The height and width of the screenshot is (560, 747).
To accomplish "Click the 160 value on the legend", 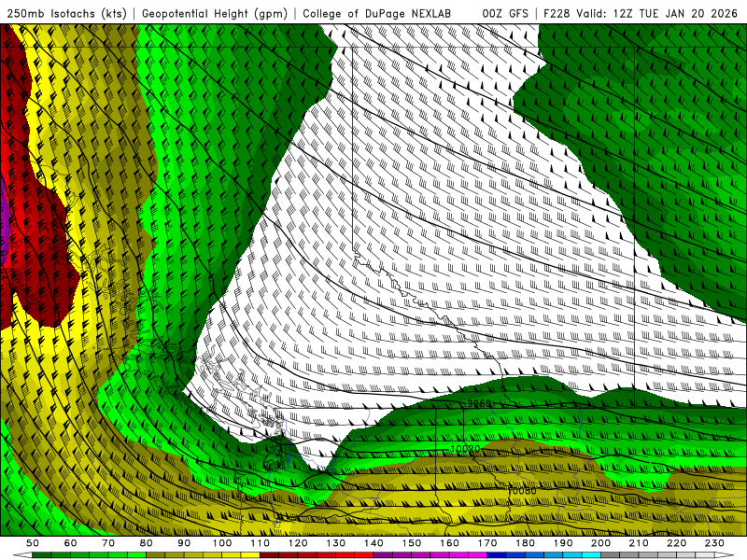I will [449, 543].
